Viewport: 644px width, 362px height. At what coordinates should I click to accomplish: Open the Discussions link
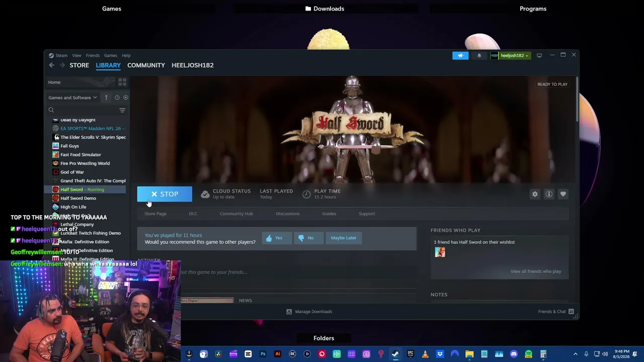(x=288, y=214)
